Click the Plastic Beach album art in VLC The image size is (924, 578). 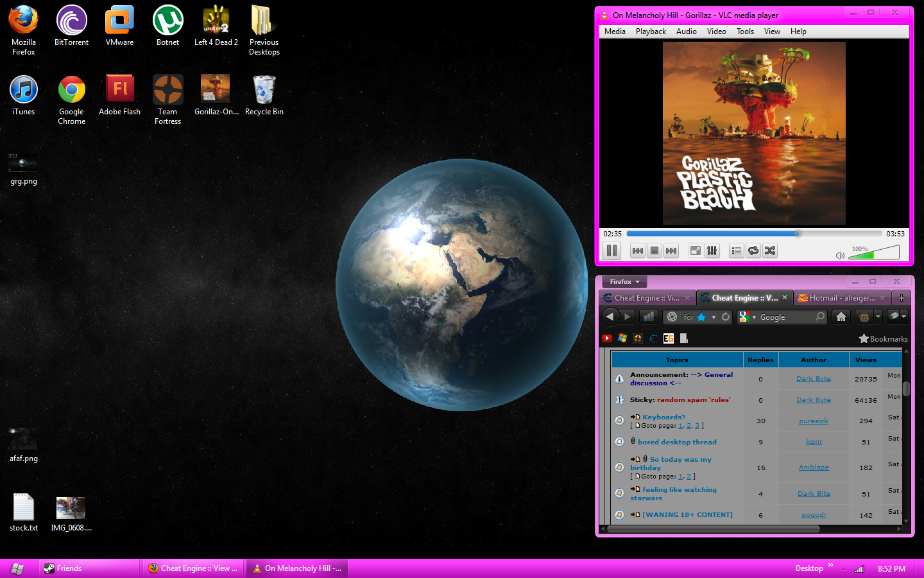[x=754, y=133]
